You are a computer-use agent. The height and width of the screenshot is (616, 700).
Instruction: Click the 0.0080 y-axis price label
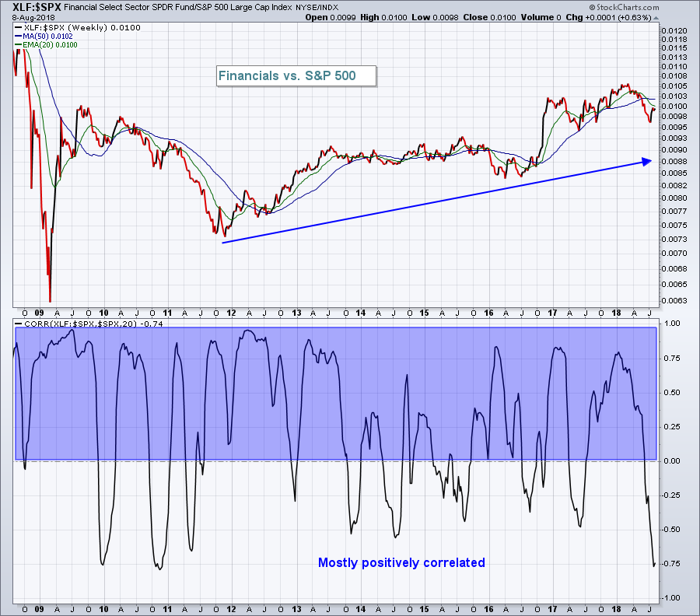(x=674, y=198)
